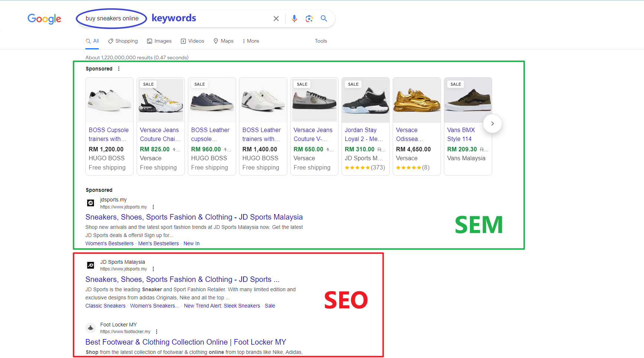Open the Women's Bestsellers sitelink
Screen dimensions: 644x358
(x=109, y=243)
